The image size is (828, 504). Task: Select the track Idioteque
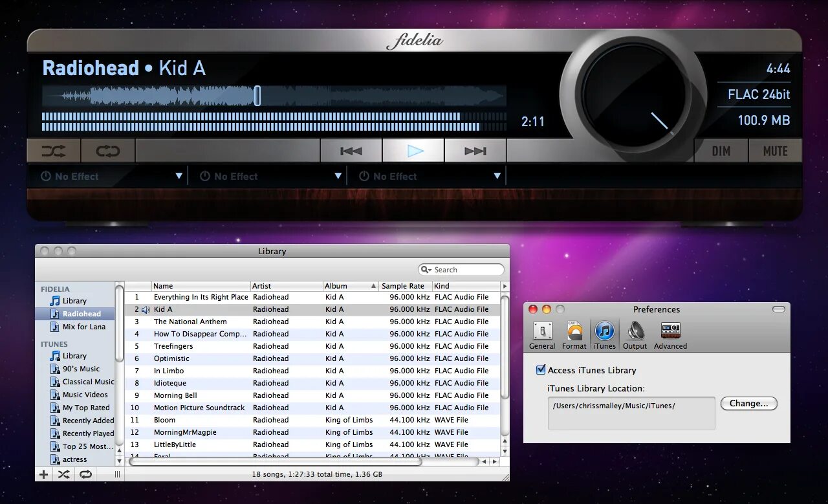point(312,383)
